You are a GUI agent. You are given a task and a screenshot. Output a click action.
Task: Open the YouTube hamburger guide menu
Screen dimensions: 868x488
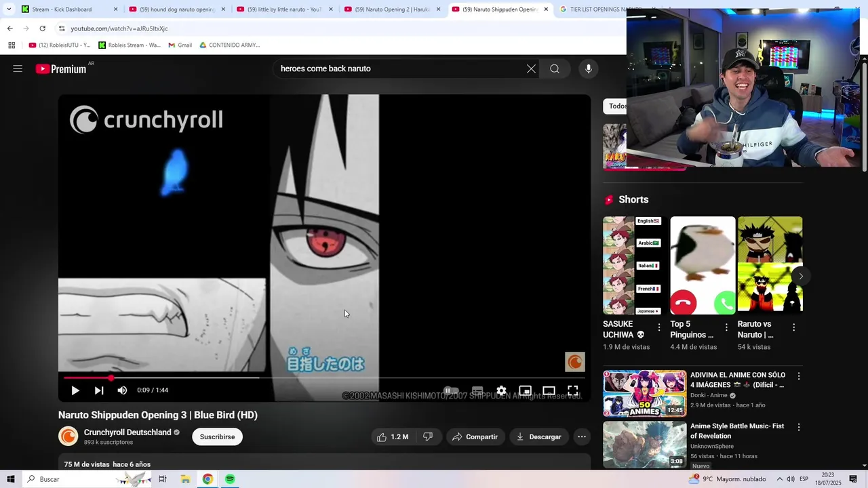point(18,68)
